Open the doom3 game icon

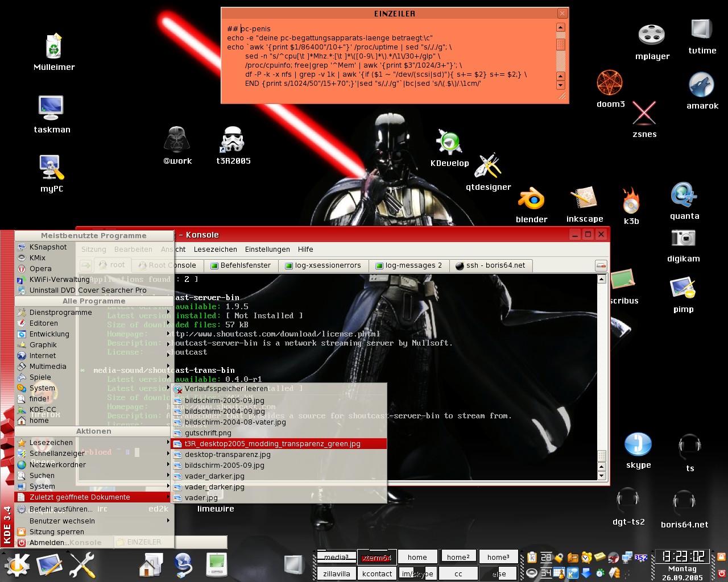[610, 84]
